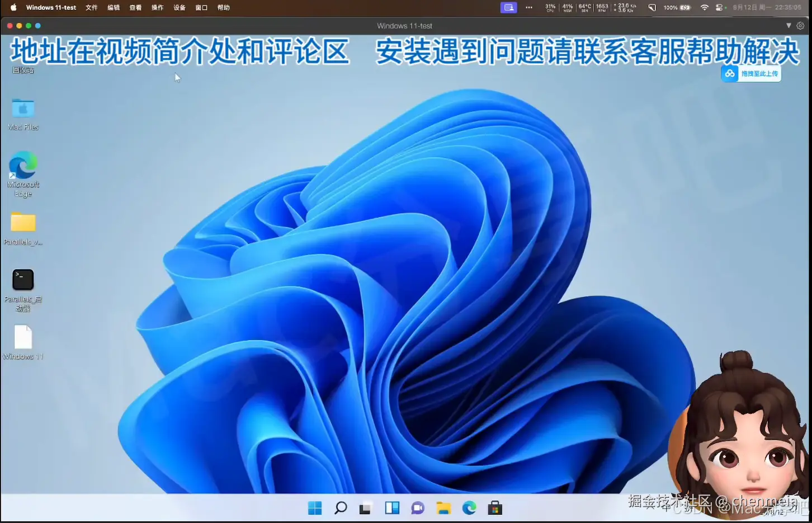Open the 设备 menu
This screenshot has height=523, width=812.
(179, 7)
